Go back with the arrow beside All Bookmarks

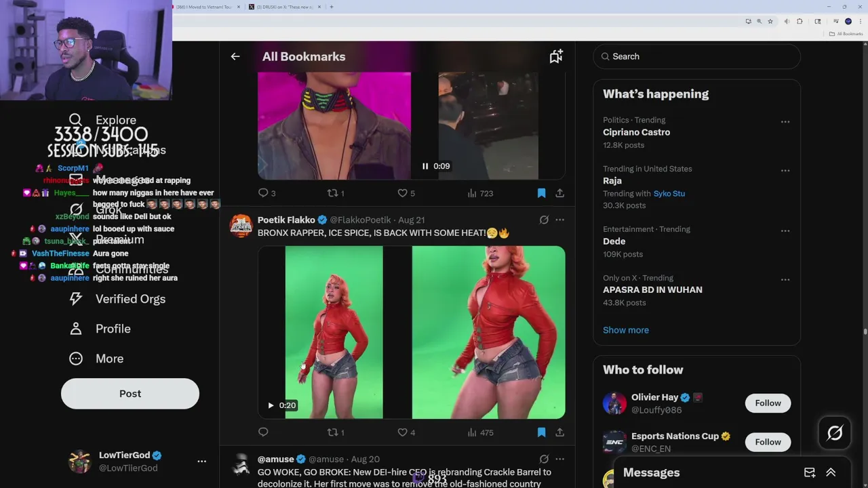[x=235, y=57]
